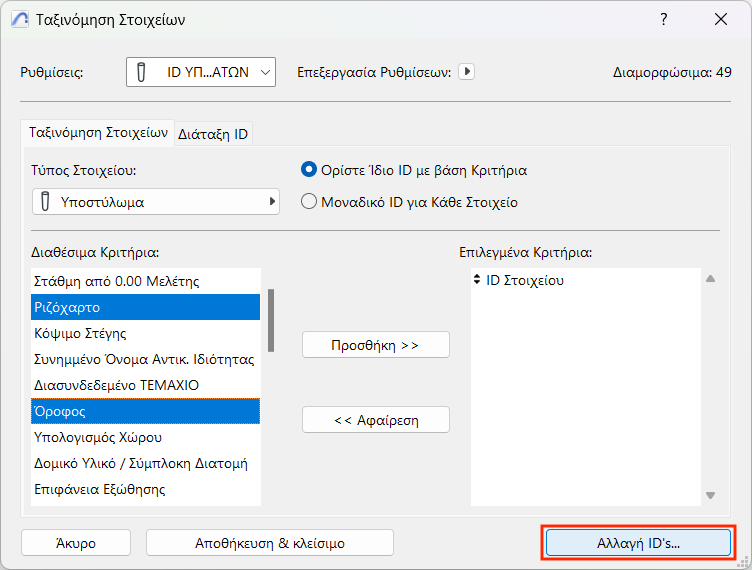
Task: Expand the Επεξεργασία Ρυθμίσεων arrow menu
Action: [466, 72]
